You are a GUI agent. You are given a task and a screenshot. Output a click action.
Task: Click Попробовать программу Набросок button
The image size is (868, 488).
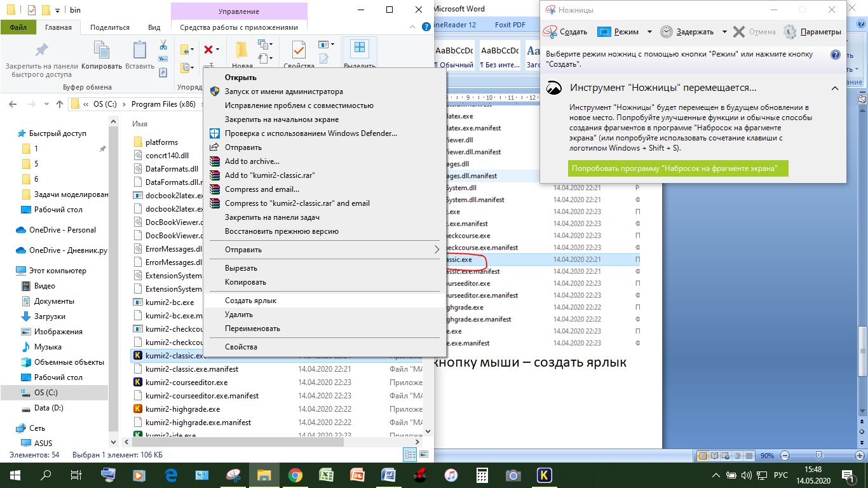678,168
